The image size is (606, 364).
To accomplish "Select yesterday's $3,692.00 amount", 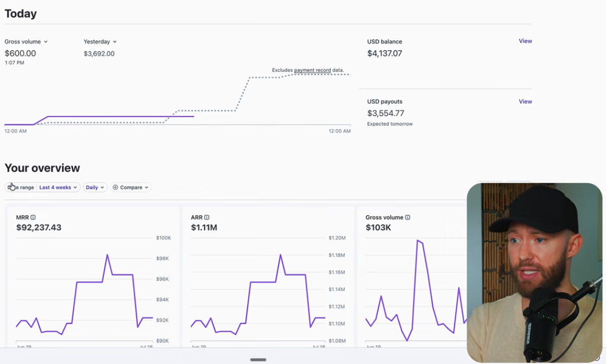I will coord(99,54).
